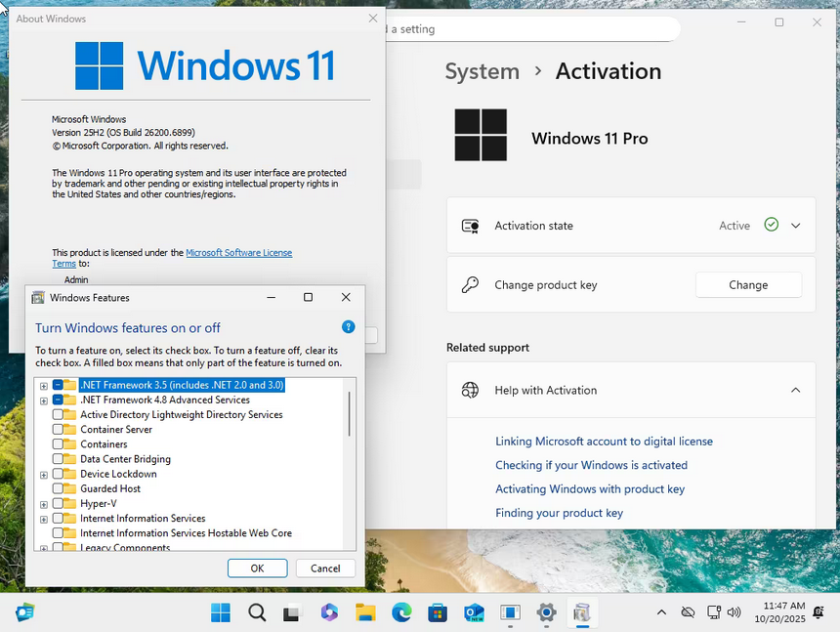Collapse the Help with Activation section
This screenshot has width=840, height=632.
click(795, 390)
